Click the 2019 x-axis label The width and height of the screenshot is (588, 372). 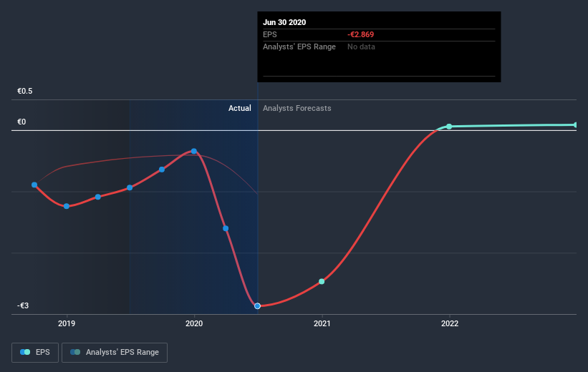(67, 323)
